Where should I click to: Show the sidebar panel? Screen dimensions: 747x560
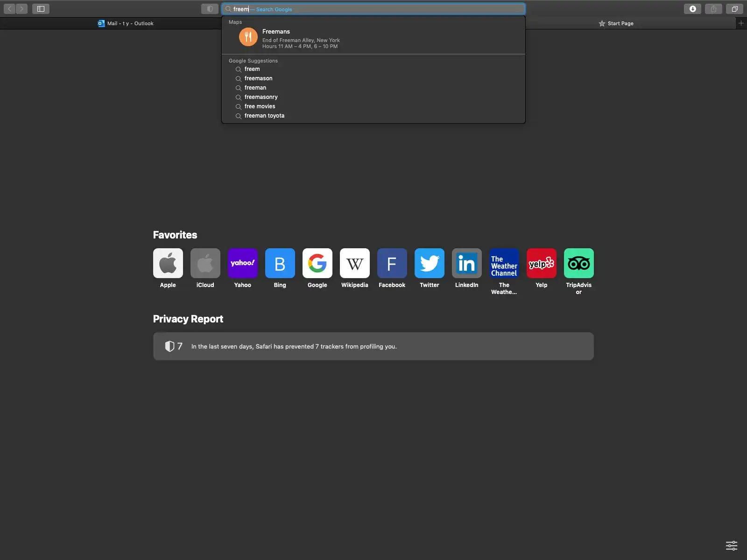[41, 9]
